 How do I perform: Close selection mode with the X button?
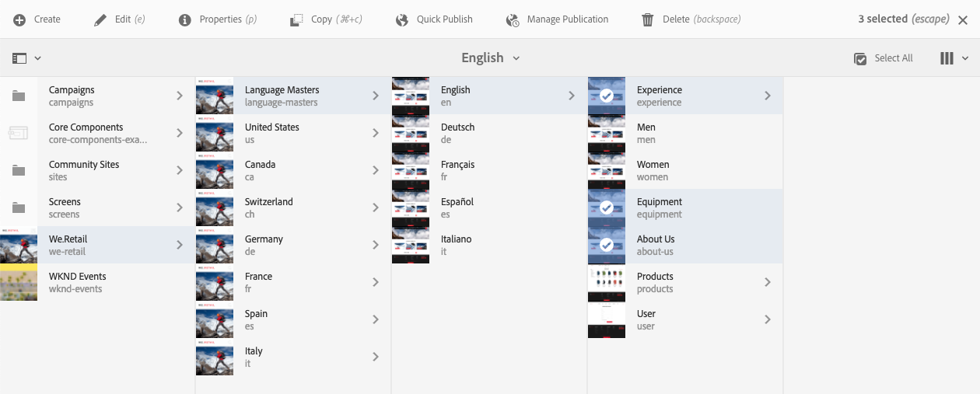pos(963,20)
